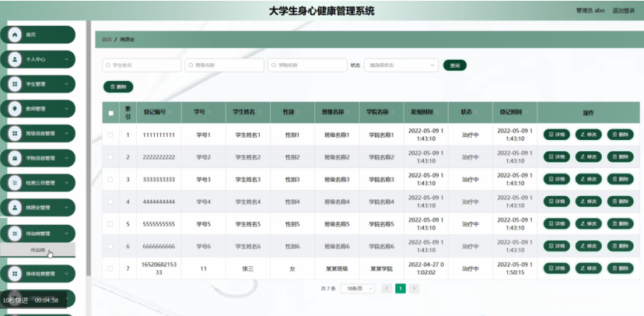Check the box for row 6666666666
Screen dimensions: 644x316
[x=110, y=246]
